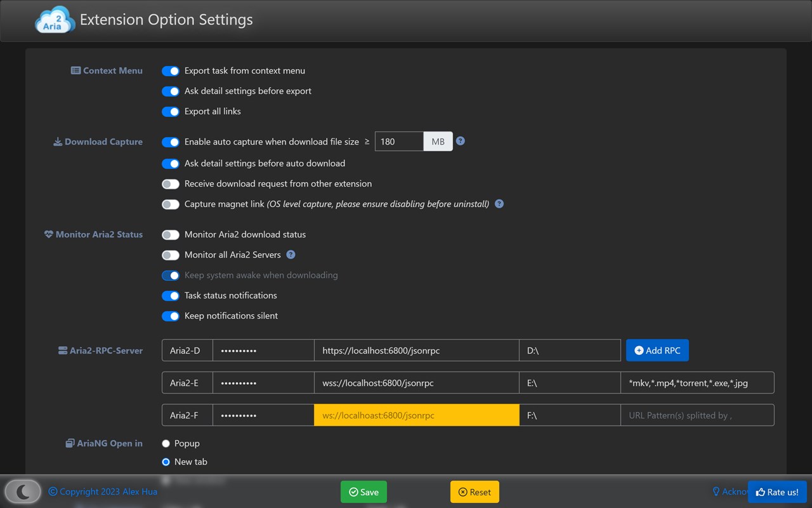Viewport: 812px width, 508px height.
Task: Click help icon next to Monitor all Aria2 Servers
Action: [291, 255]
